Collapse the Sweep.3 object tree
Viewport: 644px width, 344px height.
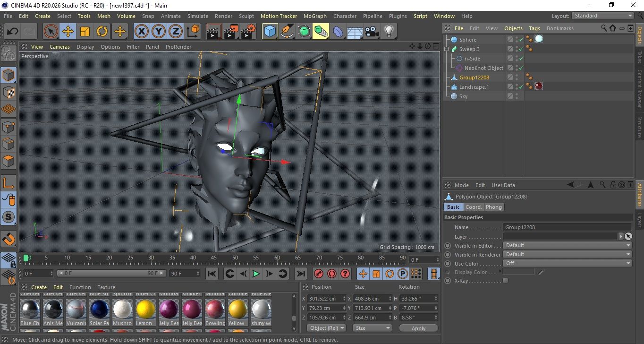447,49
